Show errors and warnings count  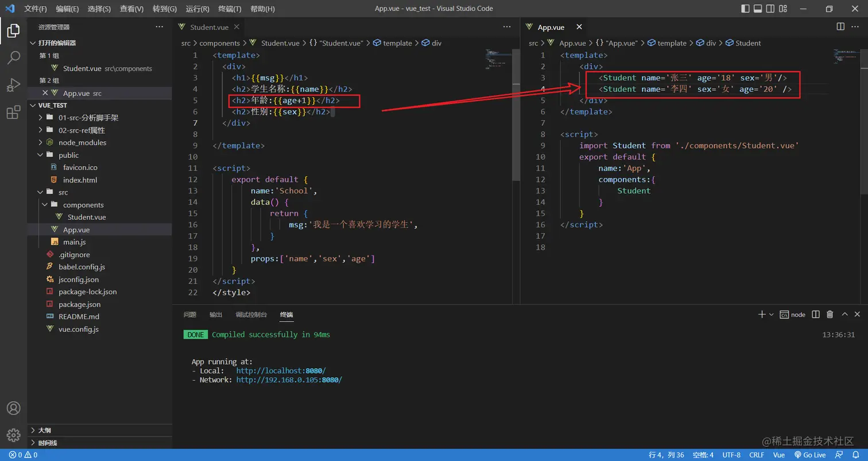click(23, 455)
